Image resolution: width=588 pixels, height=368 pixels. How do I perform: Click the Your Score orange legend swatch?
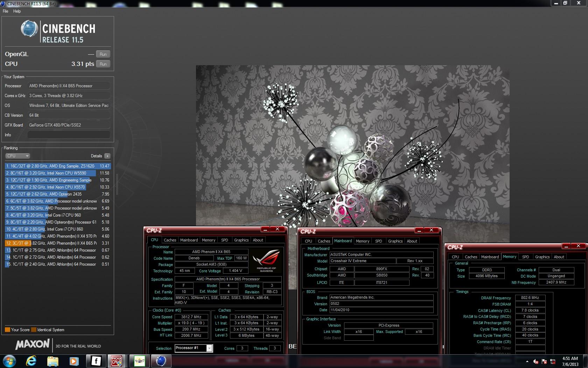coord(7,330)
